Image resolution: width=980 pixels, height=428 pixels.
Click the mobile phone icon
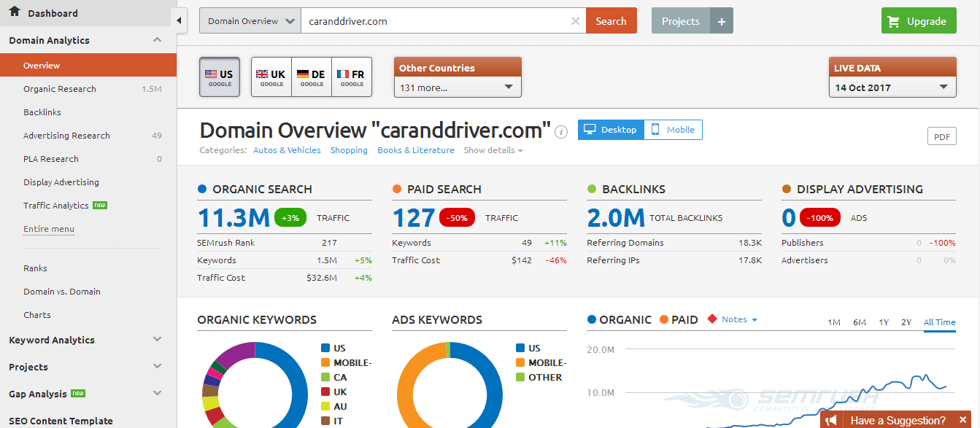click(655, 130)
